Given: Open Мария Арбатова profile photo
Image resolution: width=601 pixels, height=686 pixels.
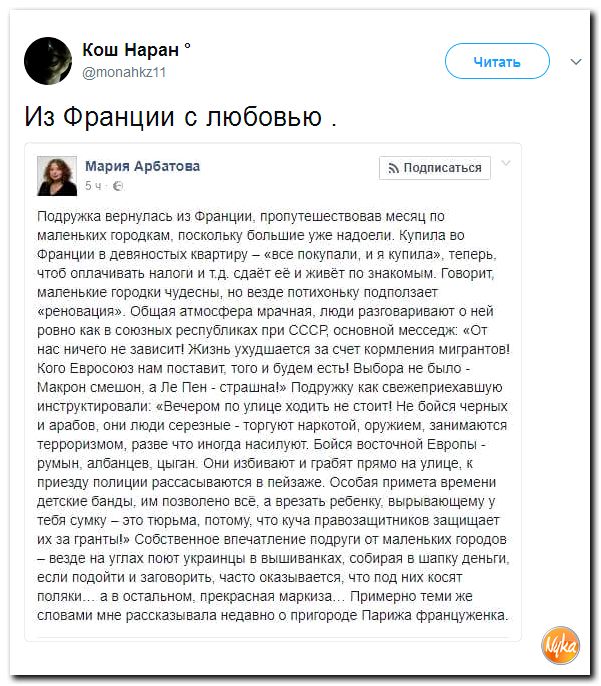Looking at the screenshot, I should (57, 176).
